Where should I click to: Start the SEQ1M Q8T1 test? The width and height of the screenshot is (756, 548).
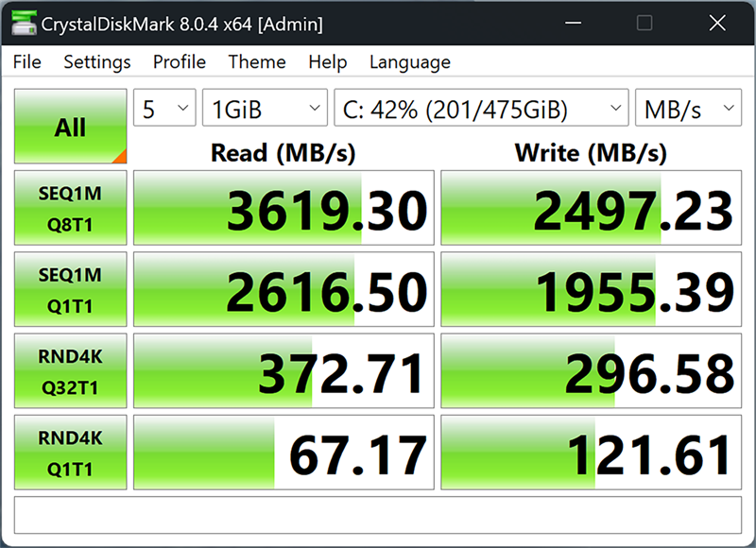pos(70,208)
